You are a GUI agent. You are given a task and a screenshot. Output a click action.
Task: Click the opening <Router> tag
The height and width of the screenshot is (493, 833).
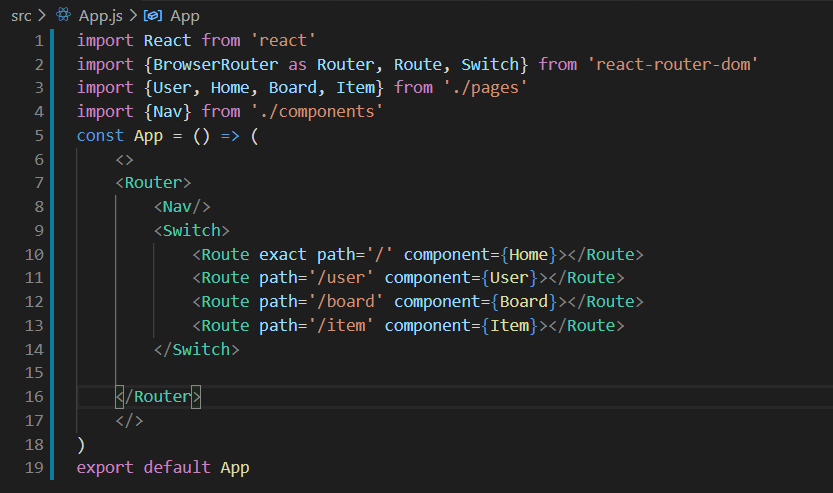click(x=153, y=183)
